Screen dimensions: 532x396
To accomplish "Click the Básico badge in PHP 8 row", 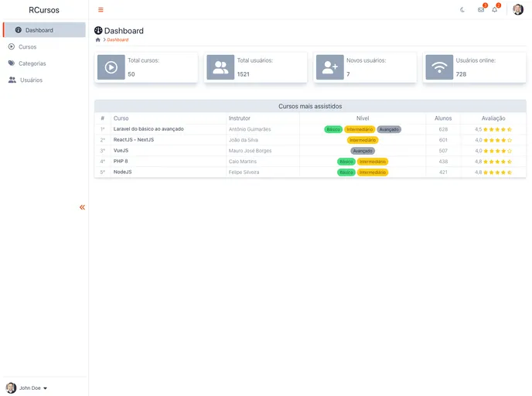I will (346, 162).
